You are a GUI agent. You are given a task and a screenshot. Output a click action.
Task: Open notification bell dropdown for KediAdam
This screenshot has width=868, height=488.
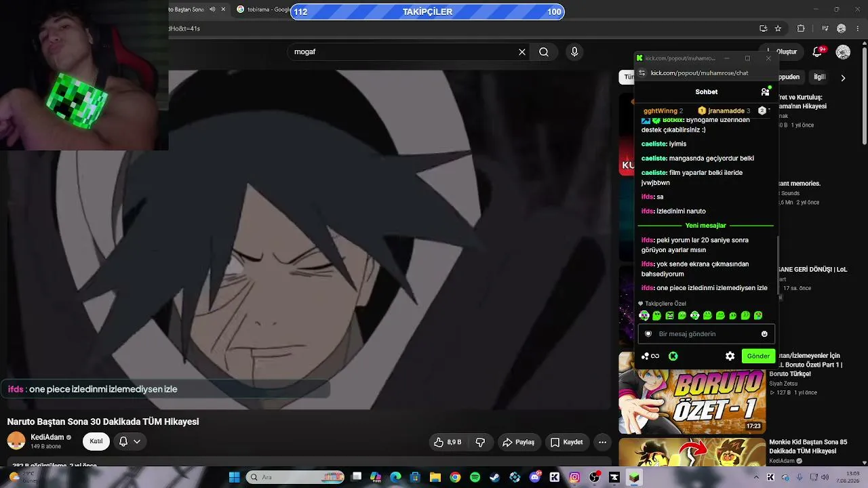coord(130,441)
